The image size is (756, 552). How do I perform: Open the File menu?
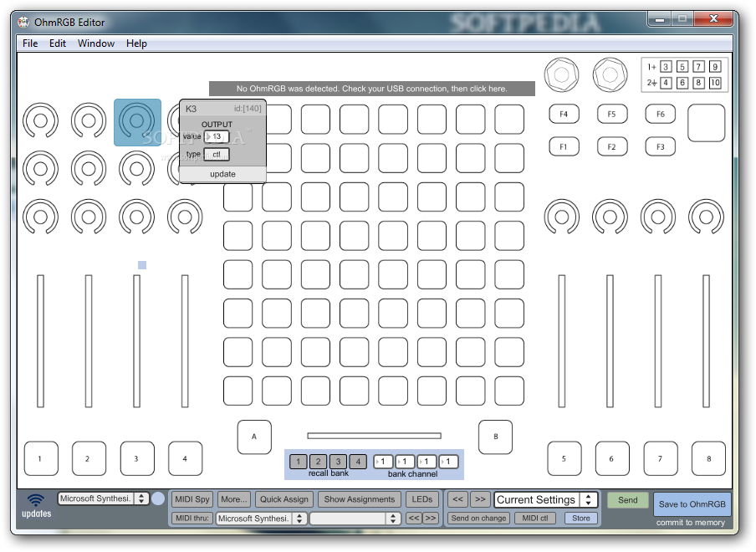pos(30,43)
